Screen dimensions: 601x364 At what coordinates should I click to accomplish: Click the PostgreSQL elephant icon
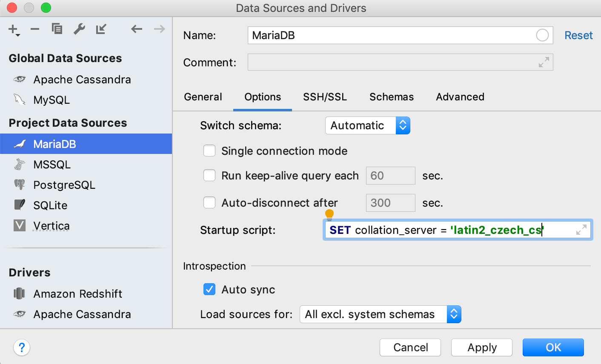pyautogui.click(x=20, y=185)
